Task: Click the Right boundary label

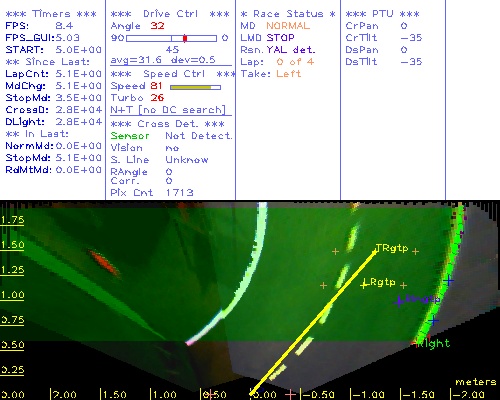Action: click(433, 343)
